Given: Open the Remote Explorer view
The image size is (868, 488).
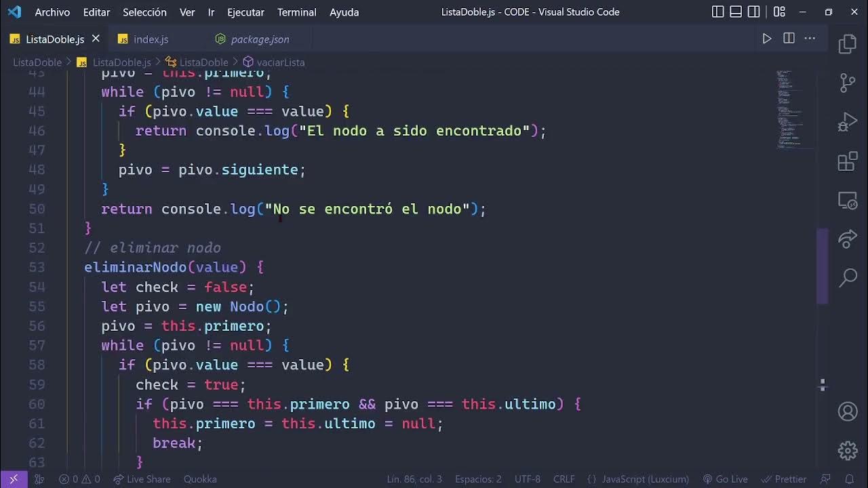Looking at the screenshot, I should tap(848, 201).
